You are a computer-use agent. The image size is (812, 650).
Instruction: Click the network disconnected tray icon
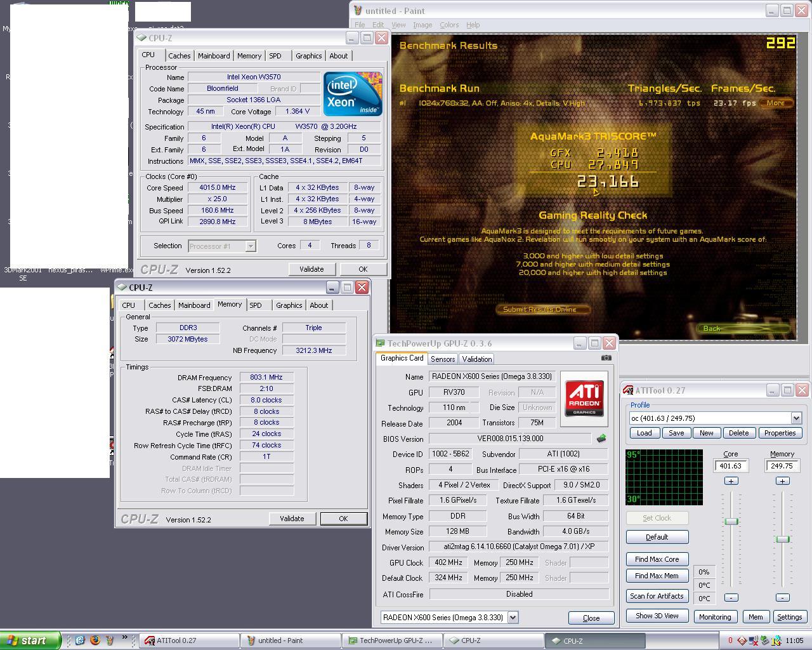[x=753, y=640]
